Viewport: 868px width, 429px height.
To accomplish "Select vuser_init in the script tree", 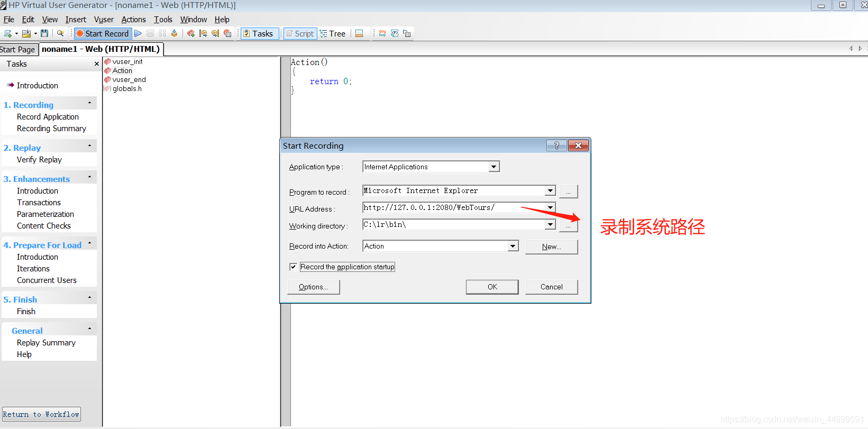I will (x=127, y=61).
